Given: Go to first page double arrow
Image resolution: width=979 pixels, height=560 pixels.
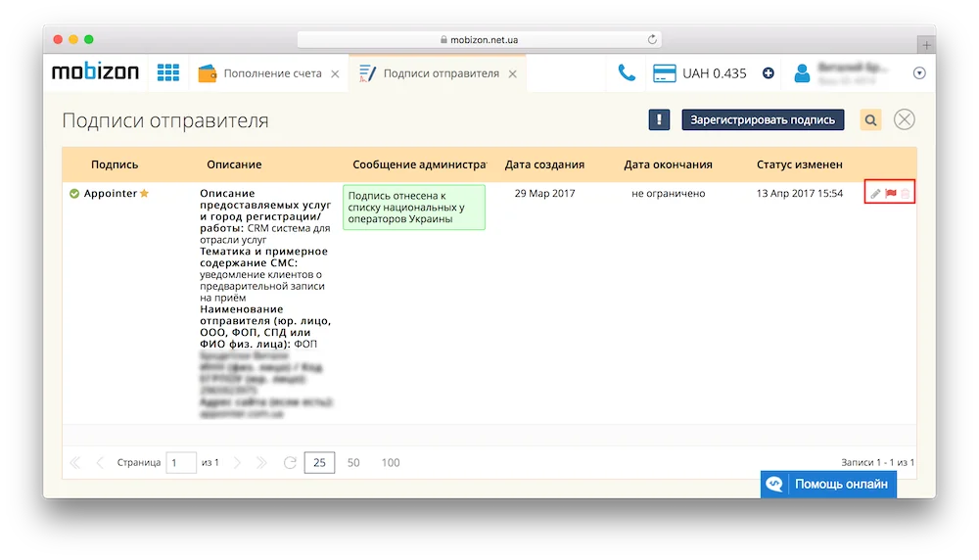Looking at the screenshot, I should click(x=75, y=463).
